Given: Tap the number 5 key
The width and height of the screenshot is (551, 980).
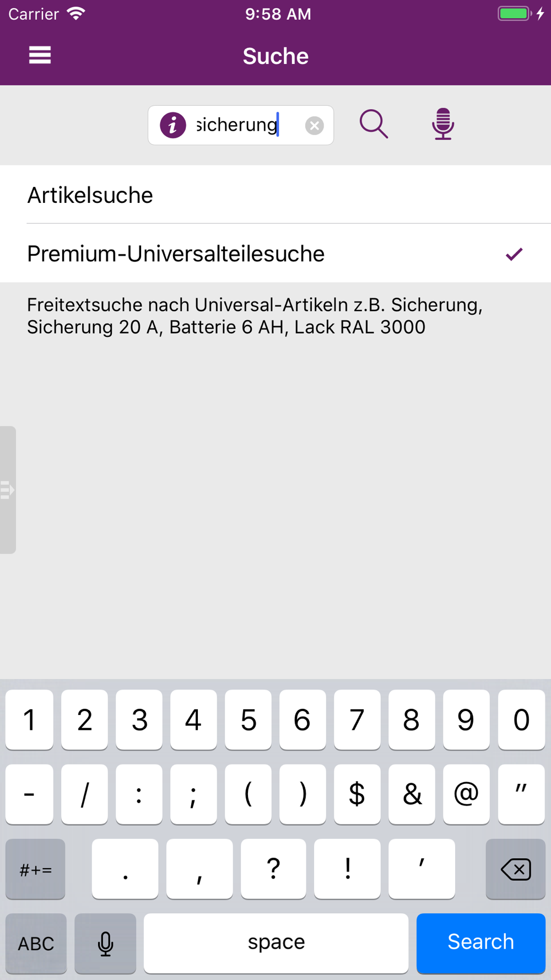Looking at the screenshot, I should (x=248, y=719).
